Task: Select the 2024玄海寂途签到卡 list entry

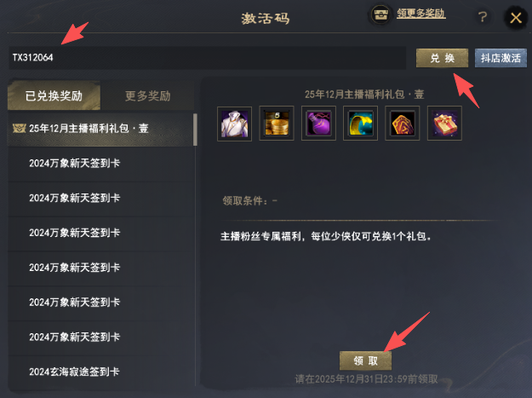Action: point(101,372)
